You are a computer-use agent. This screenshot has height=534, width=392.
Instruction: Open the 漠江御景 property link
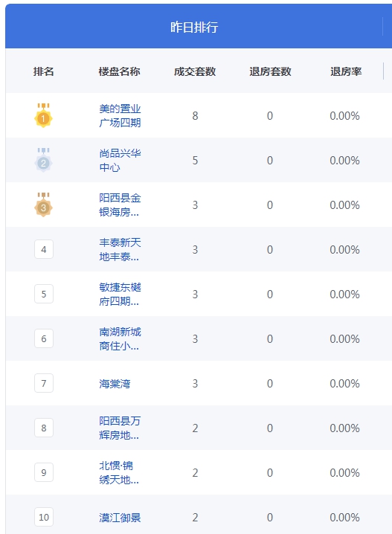[120, 518]
